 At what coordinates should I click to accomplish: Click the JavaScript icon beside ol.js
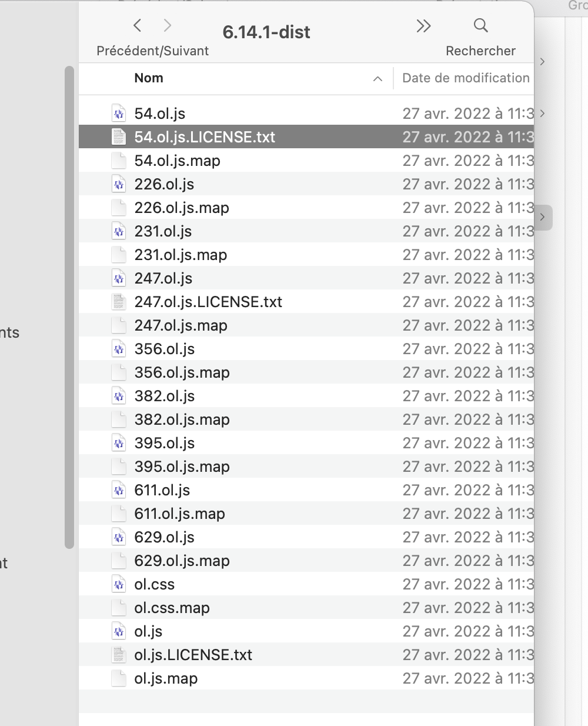point(119,631)
